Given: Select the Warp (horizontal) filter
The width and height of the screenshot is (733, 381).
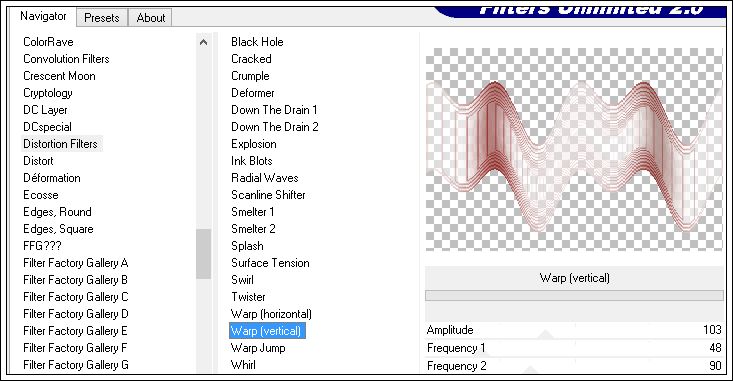Looking at the screenshot, I should [x=271, y=314].
